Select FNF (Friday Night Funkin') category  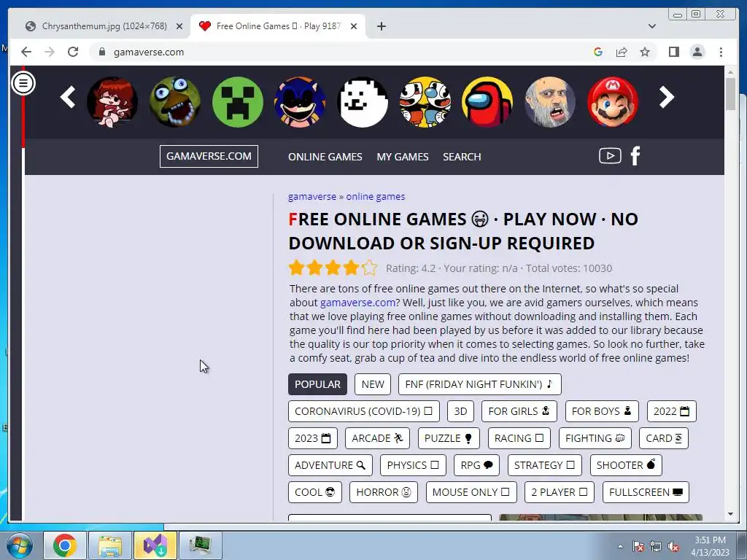coord(480,384)
